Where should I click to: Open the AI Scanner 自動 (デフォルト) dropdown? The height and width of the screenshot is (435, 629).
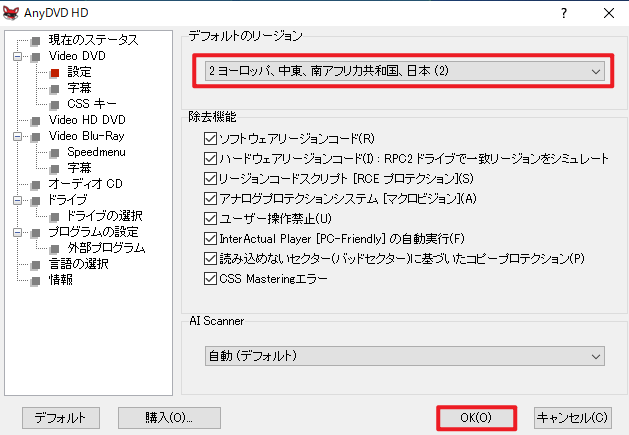pyautogui.click(x=404, y=356)
